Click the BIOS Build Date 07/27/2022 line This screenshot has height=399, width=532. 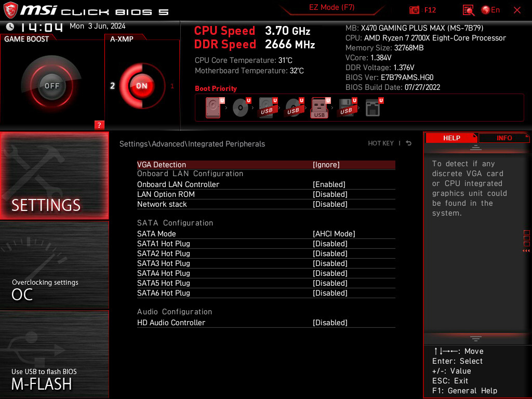[393, 87]
